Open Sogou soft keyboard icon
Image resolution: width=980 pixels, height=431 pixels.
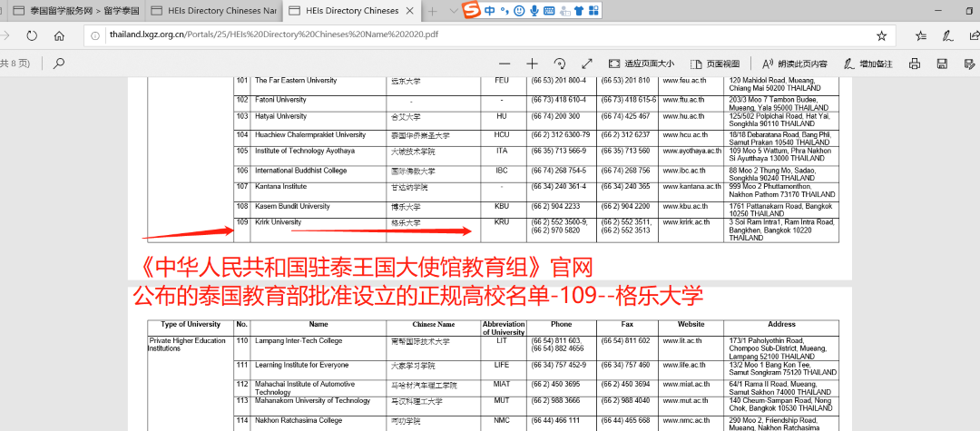coord(549,10)
